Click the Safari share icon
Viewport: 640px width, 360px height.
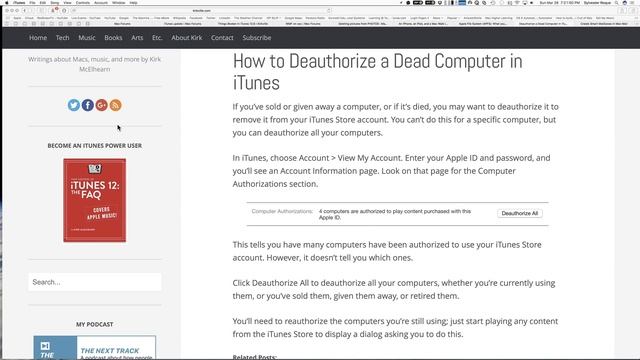622,11
